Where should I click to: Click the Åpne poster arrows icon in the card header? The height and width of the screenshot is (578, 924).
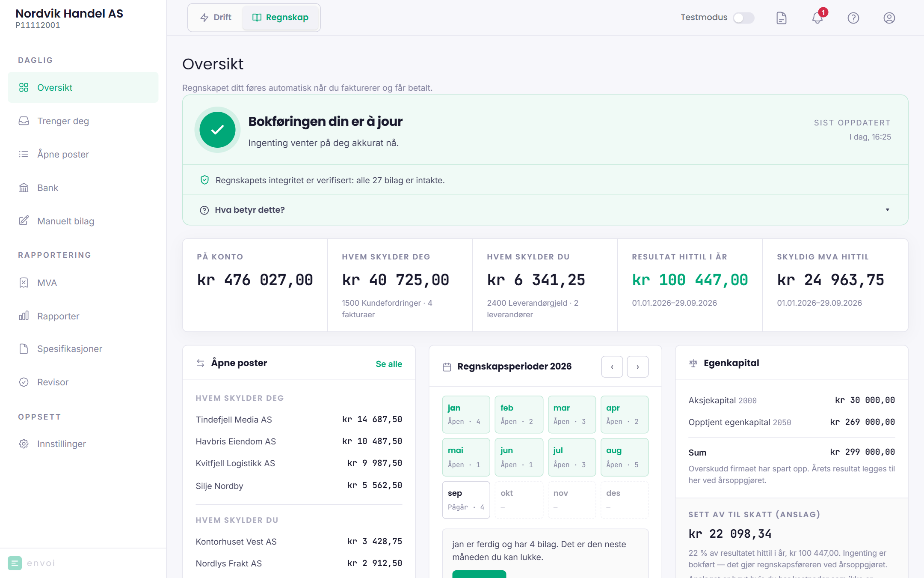point(200,363)
